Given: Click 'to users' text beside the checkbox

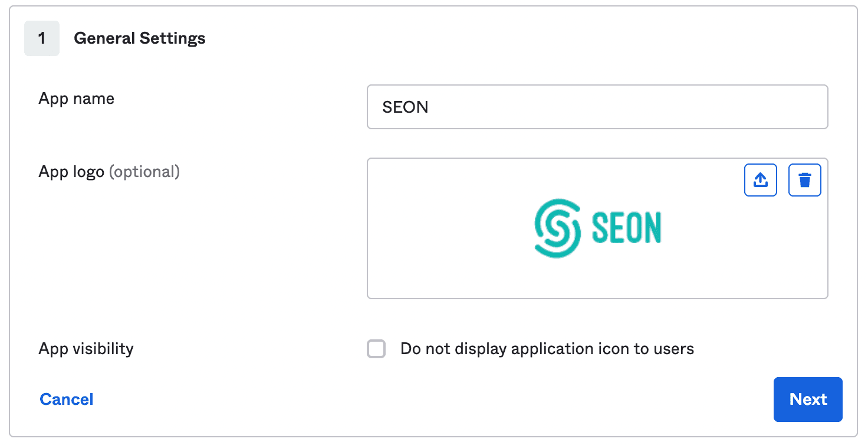Looking at the screenshot, I should (x=664, y=349).
